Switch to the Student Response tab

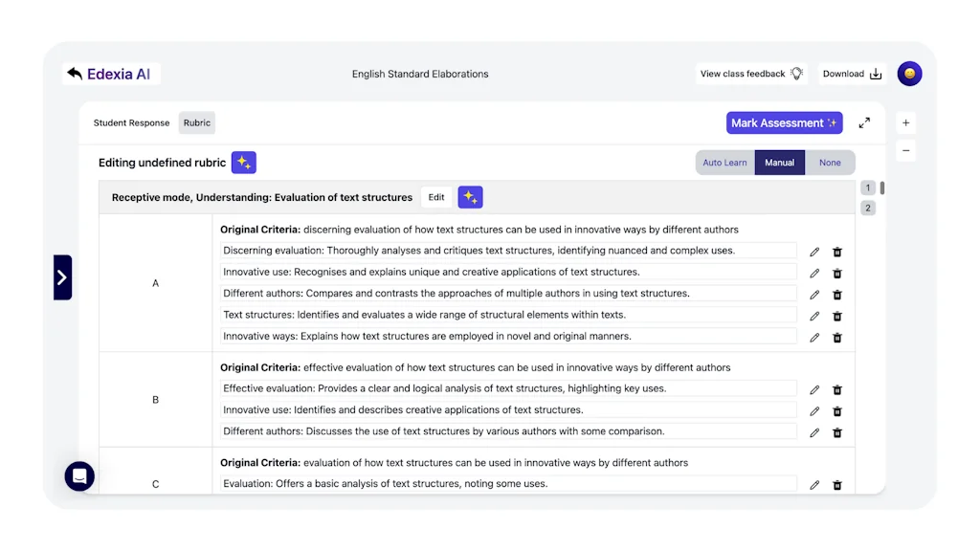coord(131,122)
